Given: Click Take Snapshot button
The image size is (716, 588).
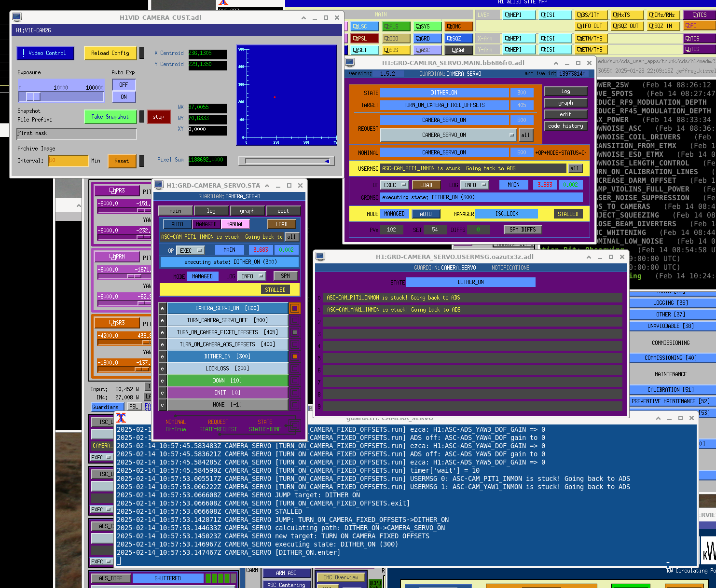Looking at the screenshot, I should pyautogui.click(x=110, y=117).
